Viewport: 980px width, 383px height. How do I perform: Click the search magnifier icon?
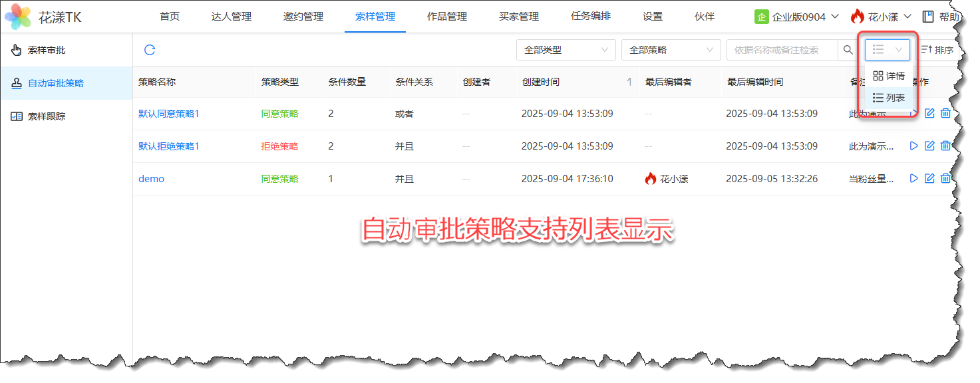coord(848,50)
